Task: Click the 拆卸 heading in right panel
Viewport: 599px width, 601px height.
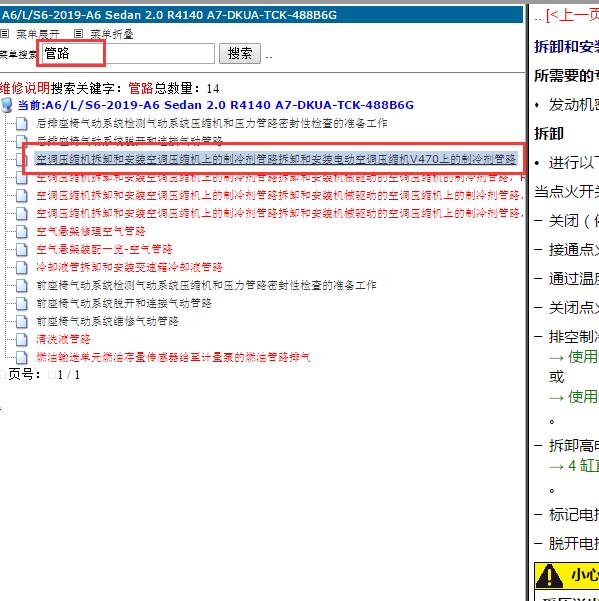Action: pyautogui.click(x=549, y=134)
